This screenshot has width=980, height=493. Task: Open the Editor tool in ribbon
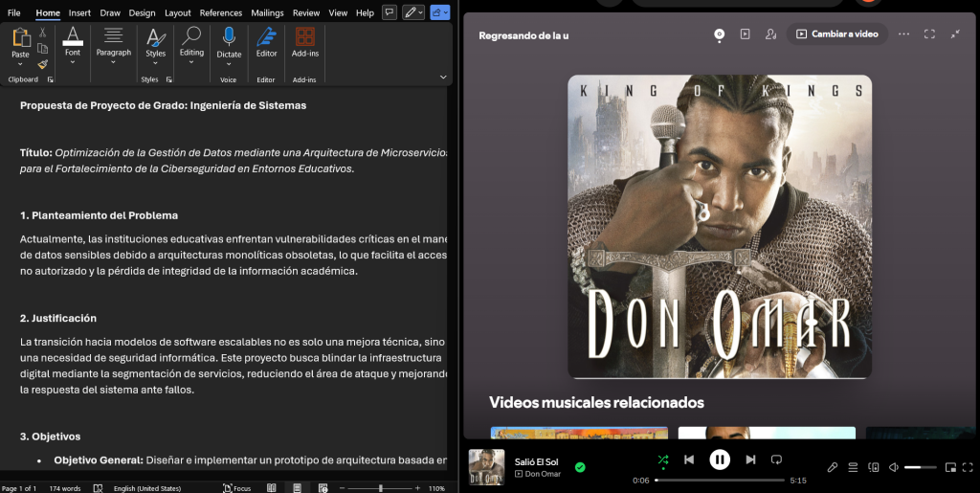(266, 38)
